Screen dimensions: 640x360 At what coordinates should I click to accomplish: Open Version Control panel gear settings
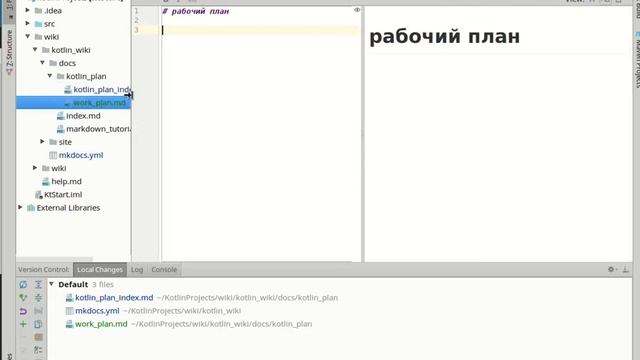click(x=611, y=269)
